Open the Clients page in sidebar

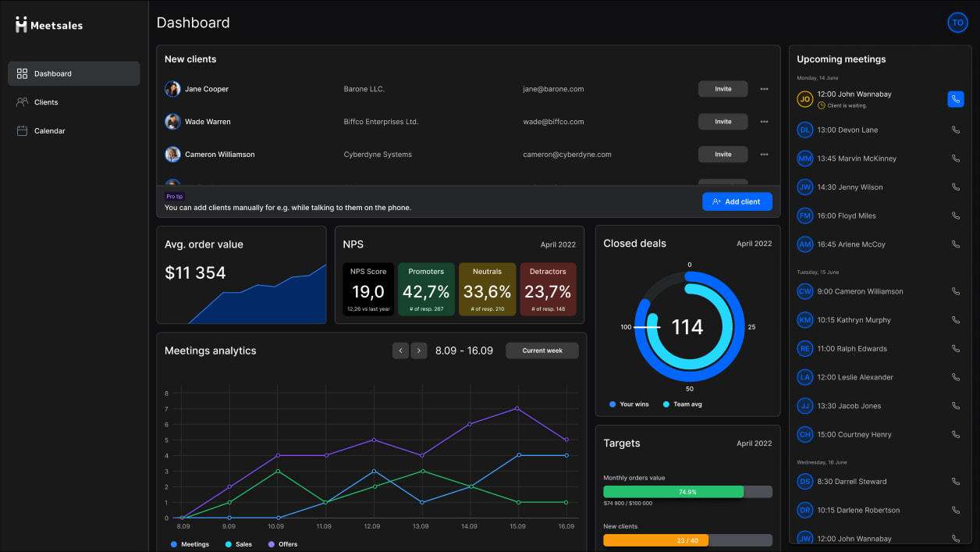(46, 102)
